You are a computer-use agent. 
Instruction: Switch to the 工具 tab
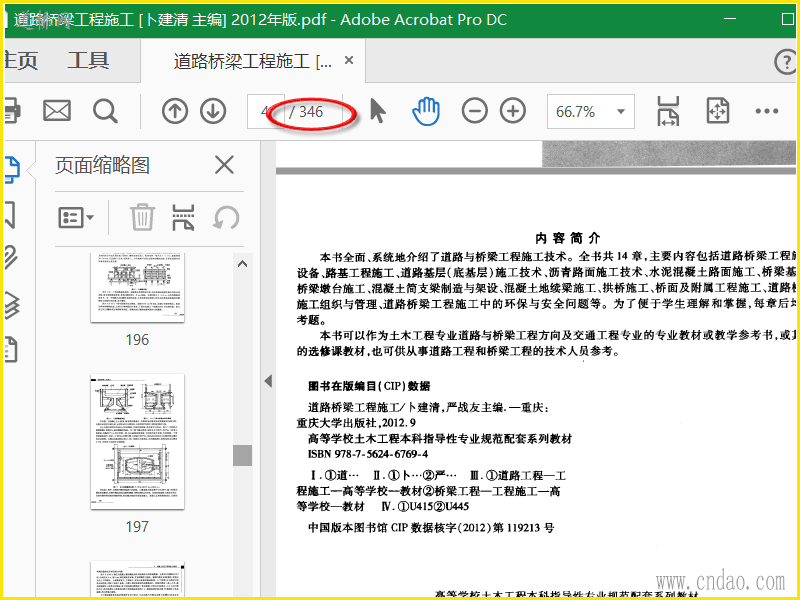point(88,61)
